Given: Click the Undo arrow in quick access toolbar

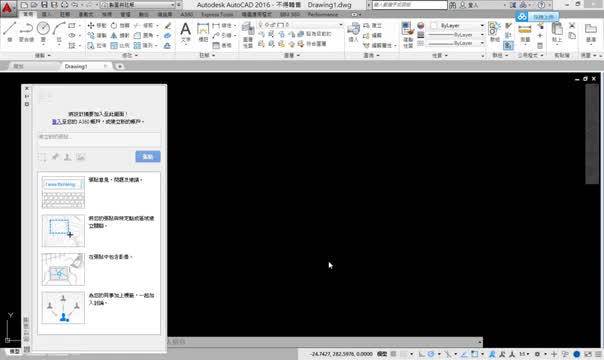Looking at the screenshot, I should click(75, 5).
